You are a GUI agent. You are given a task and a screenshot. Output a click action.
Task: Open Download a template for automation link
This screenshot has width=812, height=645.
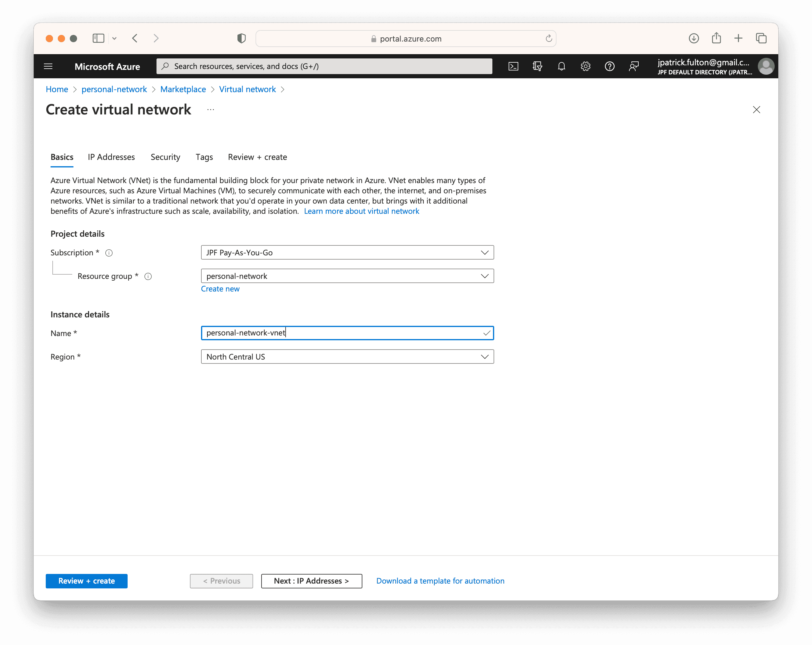440,581
